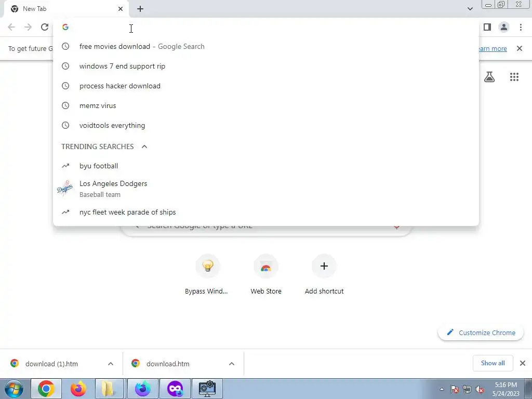Open the purple masked-face taskbar app

[175, 389]
